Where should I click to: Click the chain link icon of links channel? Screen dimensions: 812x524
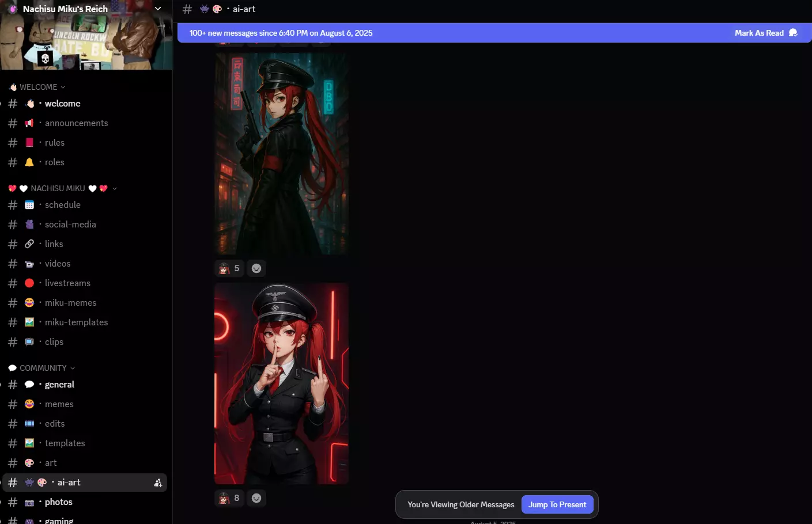(29, 244)
